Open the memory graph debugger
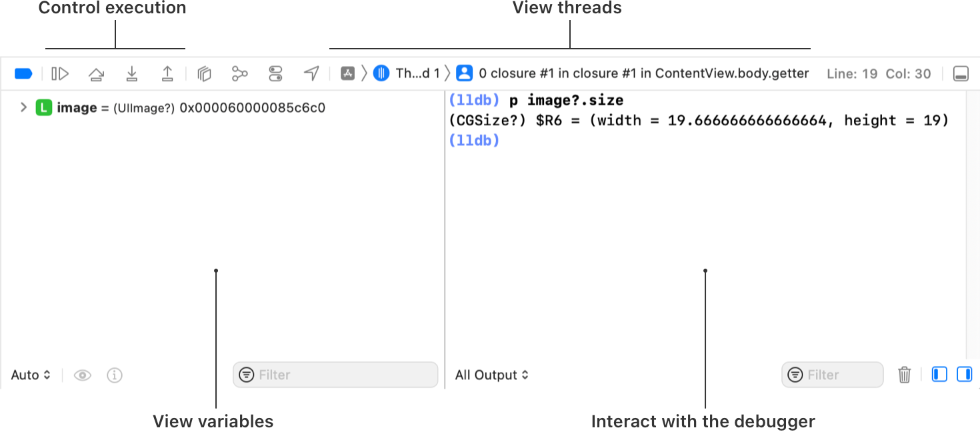 pos(239,73)
